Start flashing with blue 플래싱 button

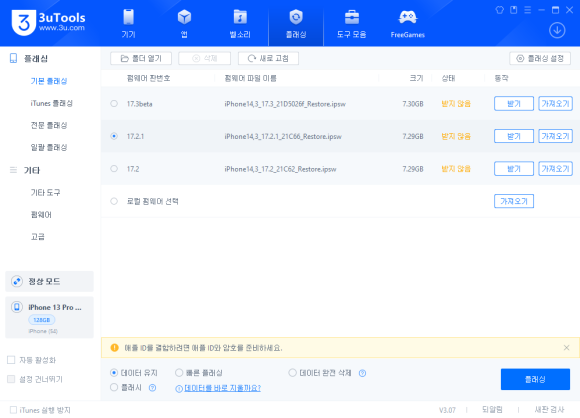coord(535,379)
